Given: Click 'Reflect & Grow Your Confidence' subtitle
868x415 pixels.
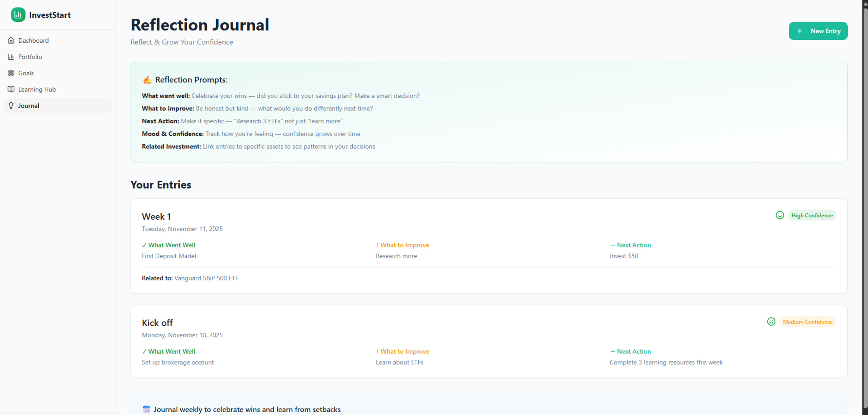Looking at the screenshot, I should click(182, 42).
